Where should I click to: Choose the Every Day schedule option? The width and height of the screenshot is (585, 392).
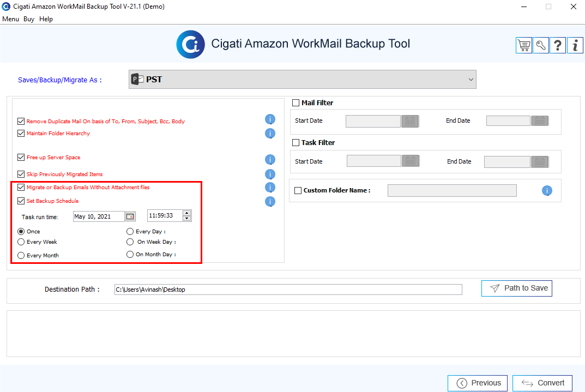click(x=130, y=232)
